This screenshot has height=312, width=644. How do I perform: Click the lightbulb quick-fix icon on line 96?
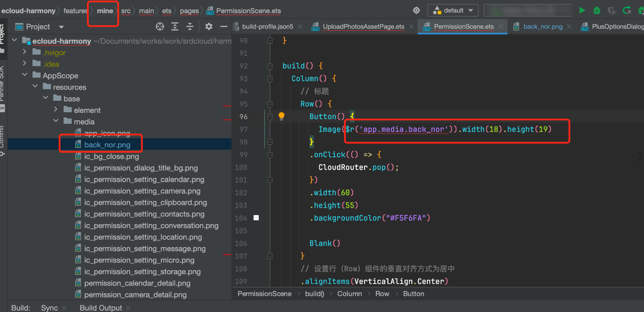pyautogui.click(x=282, y=116)
